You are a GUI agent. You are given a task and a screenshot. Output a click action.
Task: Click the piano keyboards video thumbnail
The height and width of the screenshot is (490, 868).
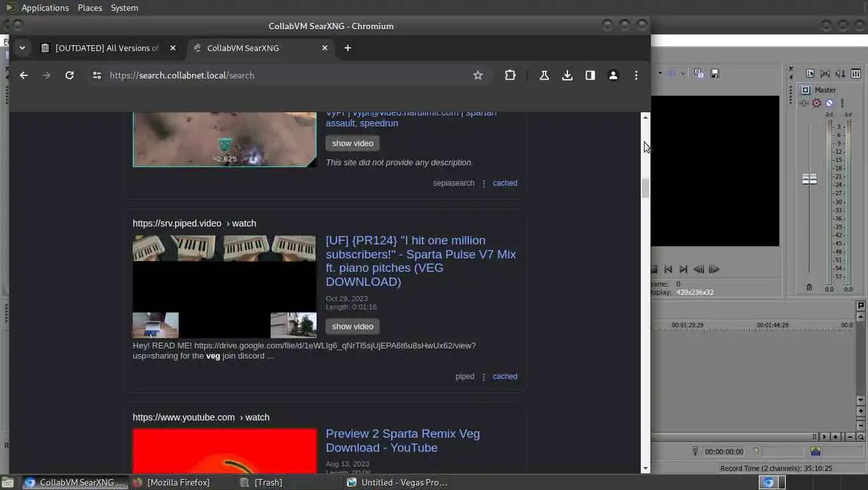(224, 286)
